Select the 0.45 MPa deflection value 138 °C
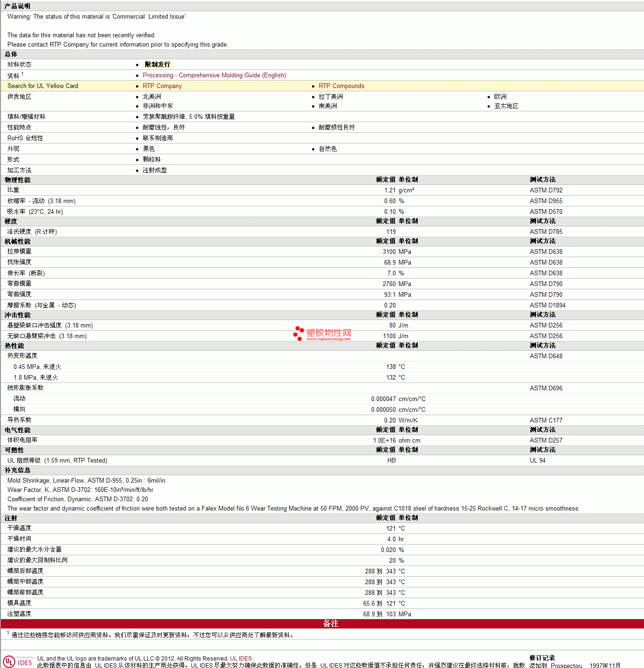The width and height of the screenshot is (644, 668). pos(396,367)
